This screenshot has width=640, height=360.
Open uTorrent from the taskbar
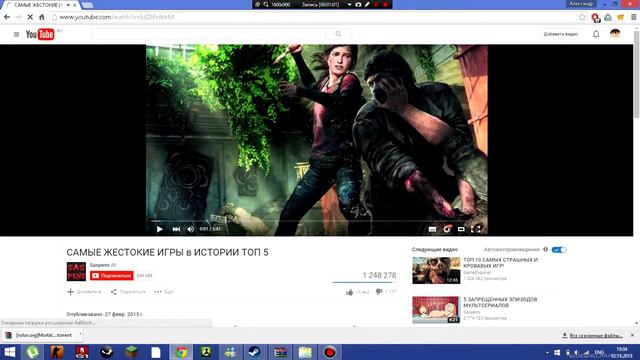point(33,352)
